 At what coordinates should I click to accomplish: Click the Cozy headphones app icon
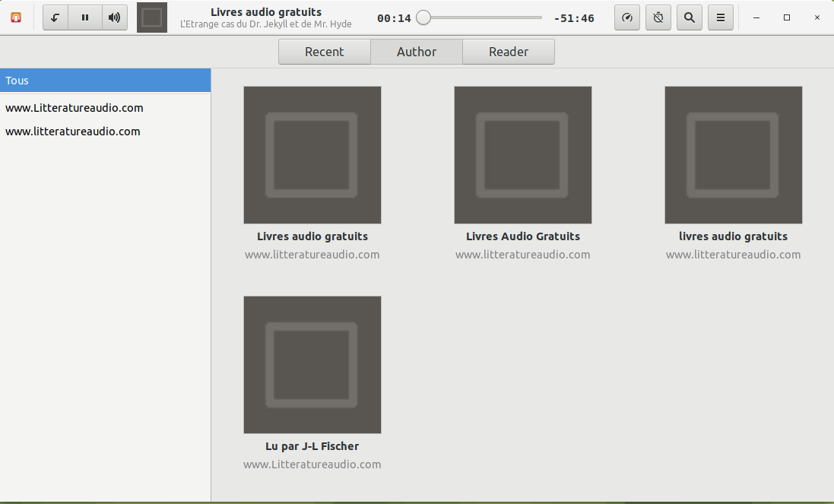pyautogui.click(x=16, y=17)
